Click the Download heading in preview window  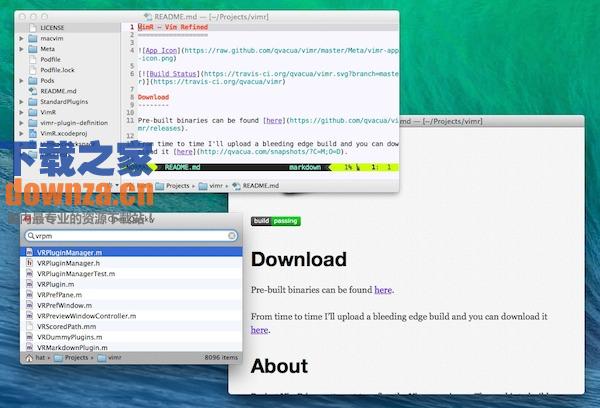click(299, 259)
